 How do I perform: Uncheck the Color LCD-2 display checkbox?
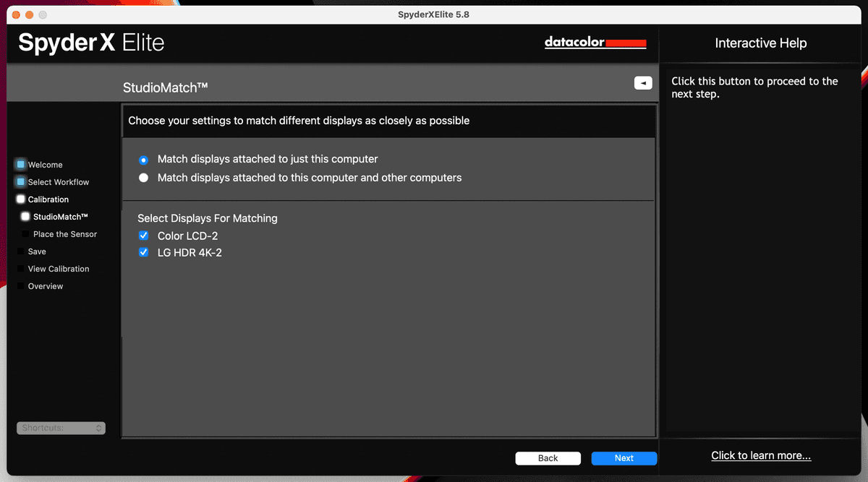point(143,236)
